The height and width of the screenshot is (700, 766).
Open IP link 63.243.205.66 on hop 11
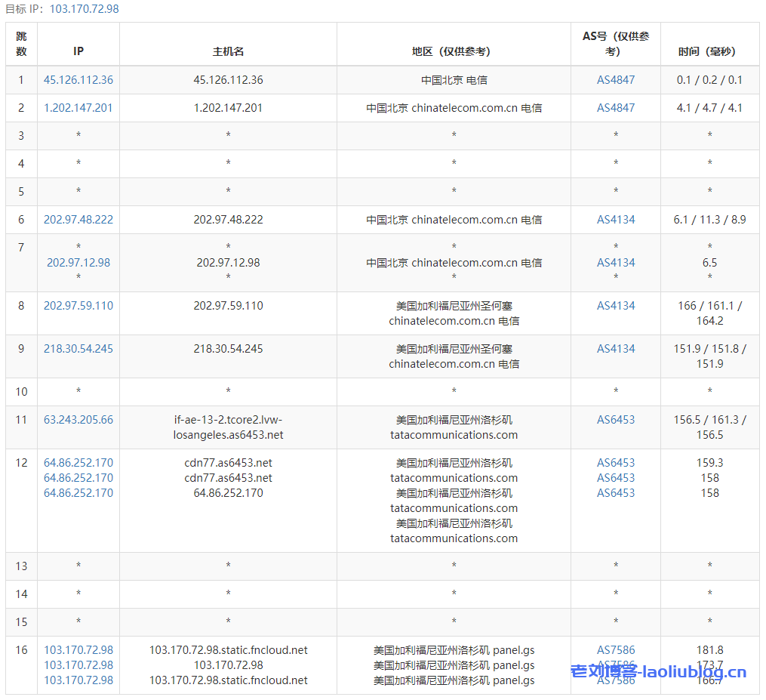[78, 419]
